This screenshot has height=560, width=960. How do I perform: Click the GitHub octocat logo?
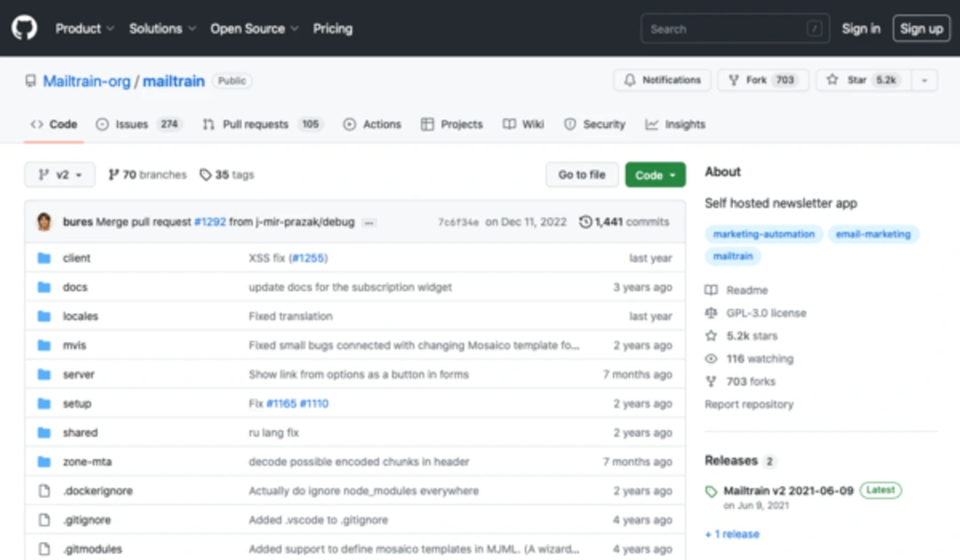pyautogui.click(x=24, y=28)
